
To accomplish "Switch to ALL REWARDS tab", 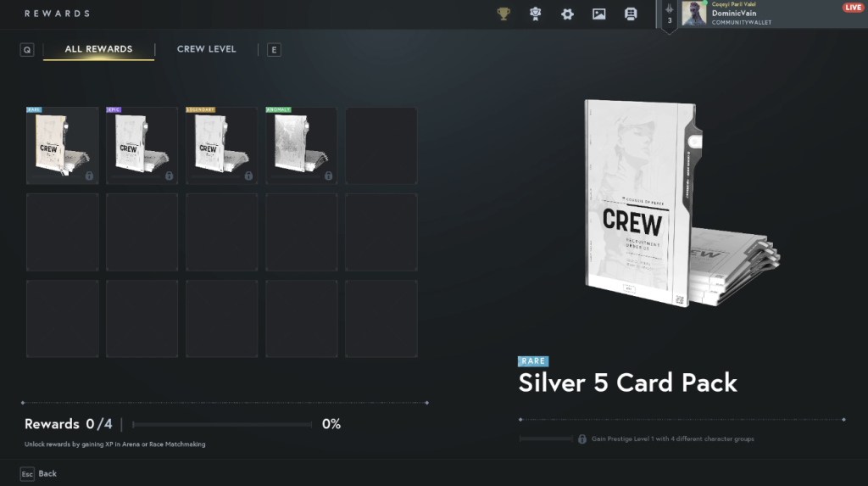I will (98, 49).
